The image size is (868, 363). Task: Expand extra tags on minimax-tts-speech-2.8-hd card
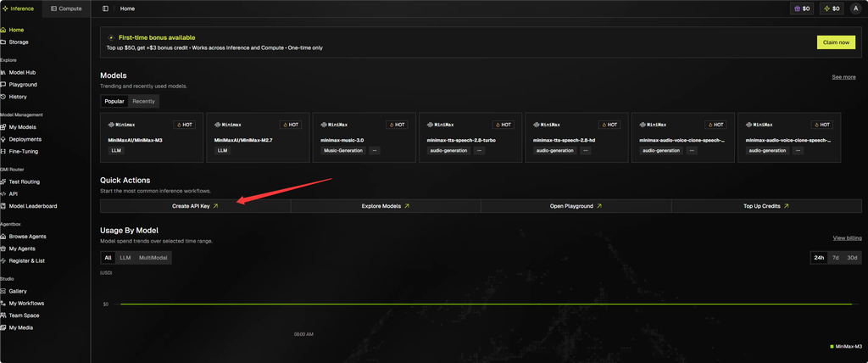[x=585, y=151]
